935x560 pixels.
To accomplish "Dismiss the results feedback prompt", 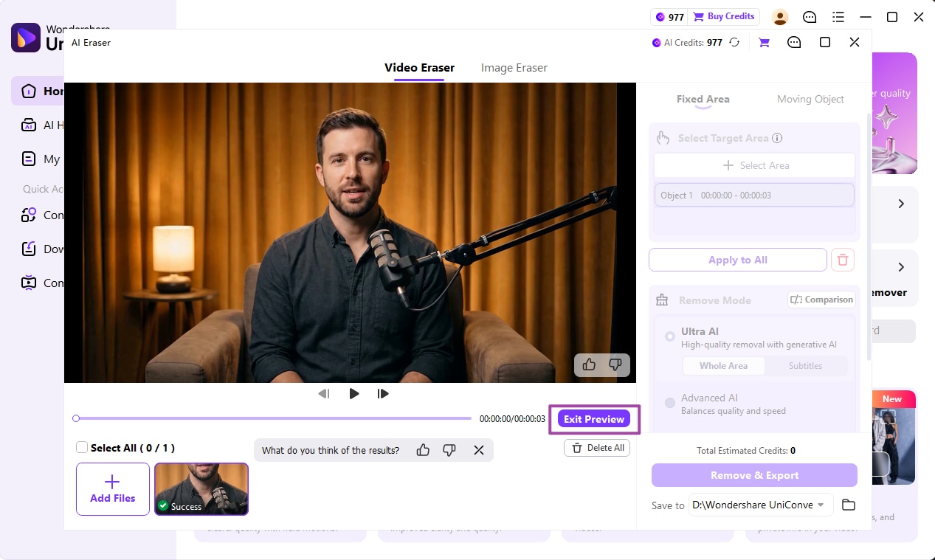I will tap(479, 450).
